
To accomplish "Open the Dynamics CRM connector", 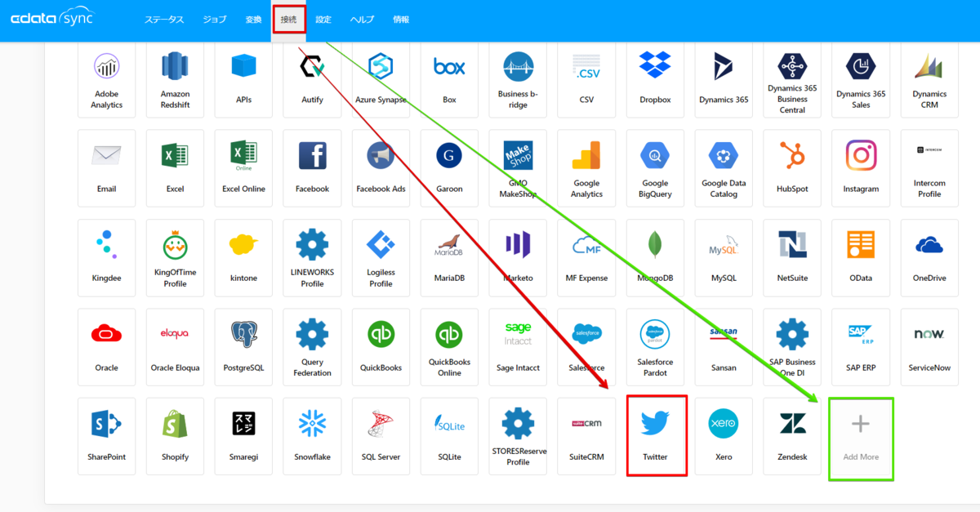I will point(930,80).
